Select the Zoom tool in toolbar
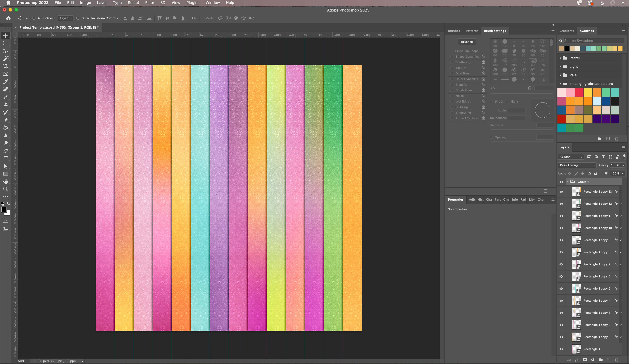629x364 pixels. (x=5, y=189)
